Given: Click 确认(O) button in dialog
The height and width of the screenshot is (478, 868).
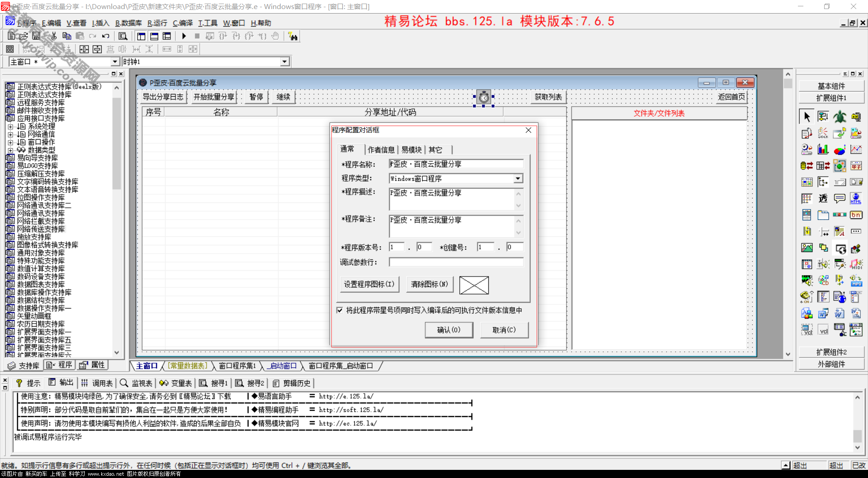Looking at the screenshot, I should [449, 330].
